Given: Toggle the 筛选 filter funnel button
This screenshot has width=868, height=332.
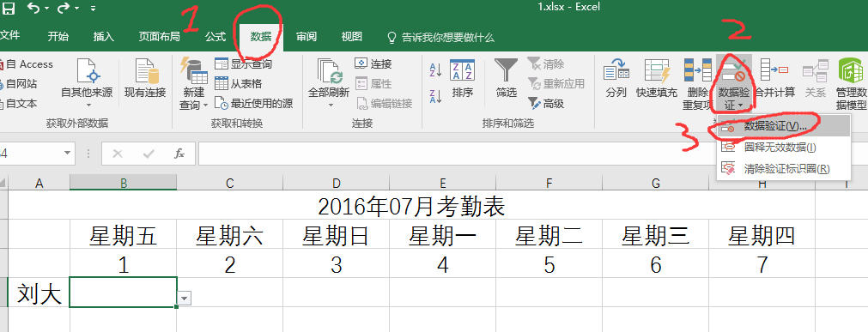Looking at the screenshot, I should (x=506, y=79).
